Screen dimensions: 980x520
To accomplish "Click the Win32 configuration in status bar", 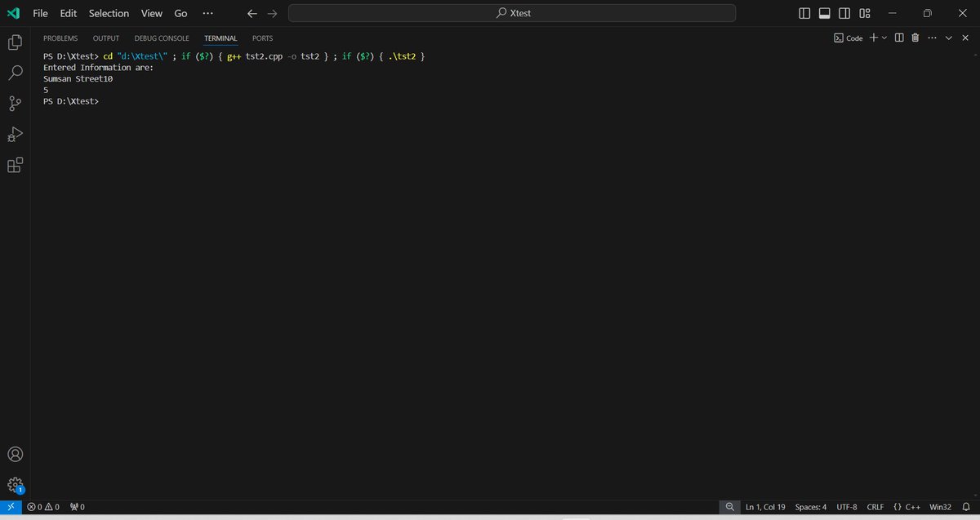I will coord(940,507).
